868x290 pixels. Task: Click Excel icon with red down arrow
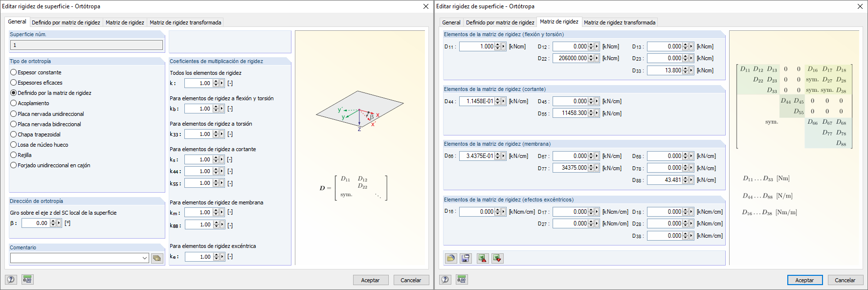[x=497, y=258]
